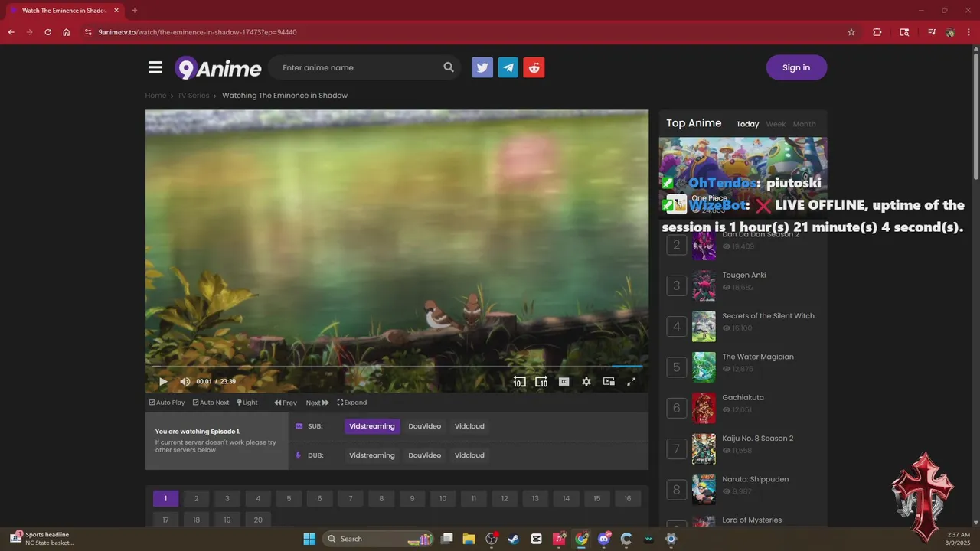Open video player settings gear
Screen dimensions: 980x551
click(586, 381)
